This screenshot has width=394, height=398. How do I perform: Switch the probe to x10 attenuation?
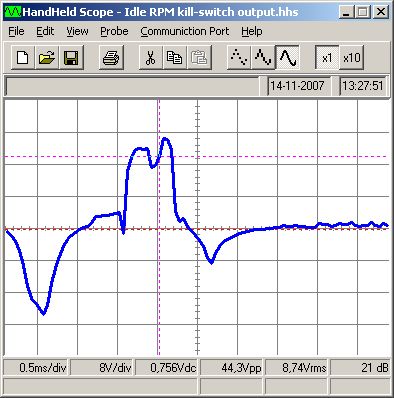pyautogui.click(x=351, y=58)
